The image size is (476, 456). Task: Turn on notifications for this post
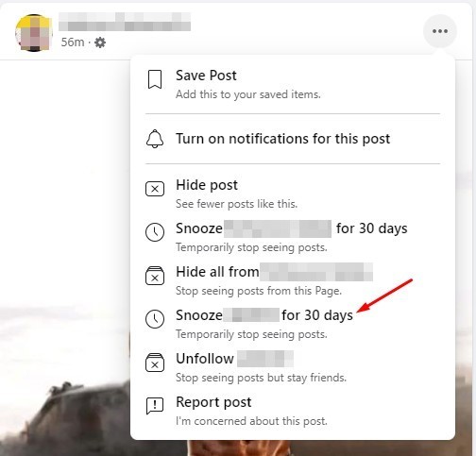pyautogui.click(x=293, y=139)
